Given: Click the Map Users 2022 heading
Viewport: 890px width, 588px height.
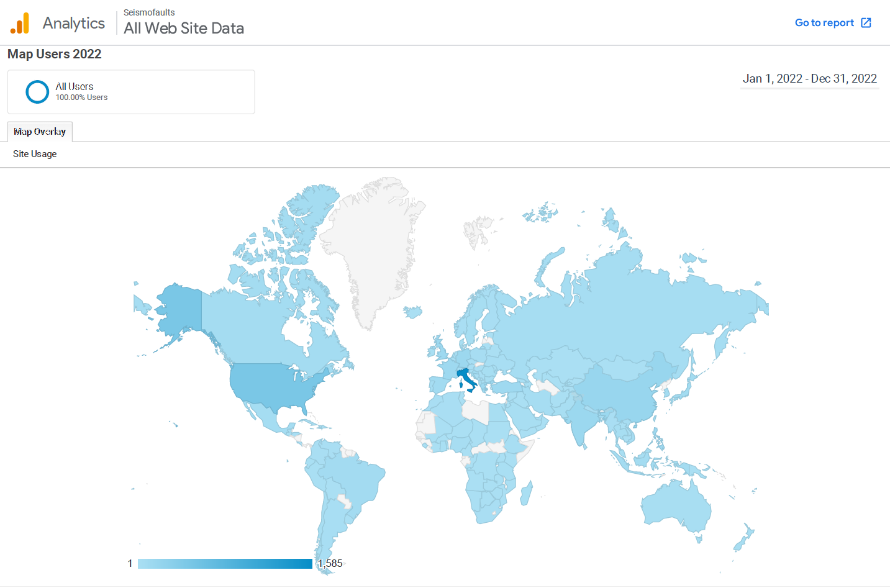Looking at the screenshot, I should point(54,54).
